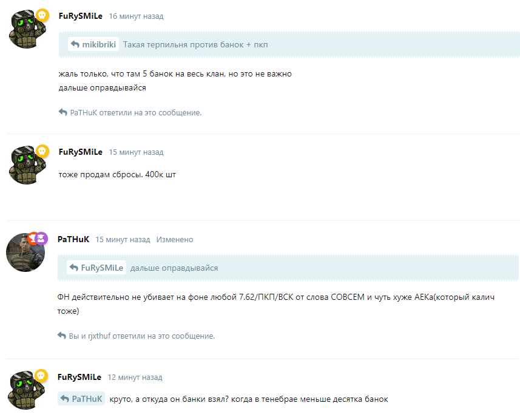The image size is (520, 420).
Task: Click the '16 минут назад' timestamp
Action: click(x=137, y=16)
